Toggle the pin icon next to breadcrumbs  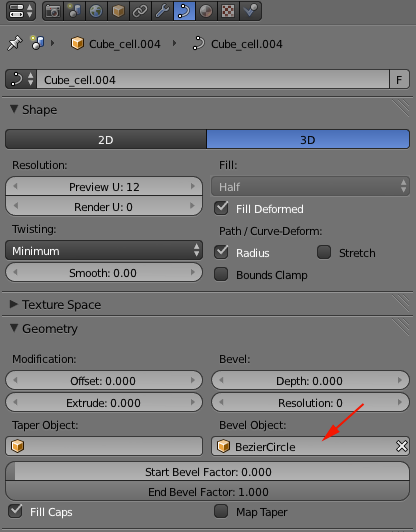[x=15, y=44]
